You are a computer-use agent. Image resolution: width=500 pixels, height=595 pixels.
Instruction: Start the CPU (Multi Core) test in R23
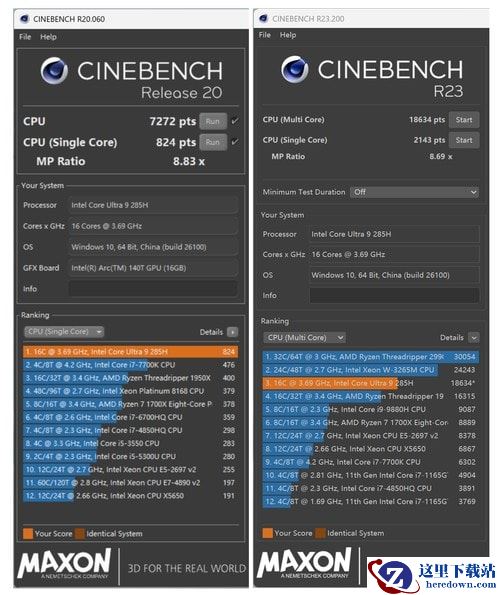click(464, 120)
